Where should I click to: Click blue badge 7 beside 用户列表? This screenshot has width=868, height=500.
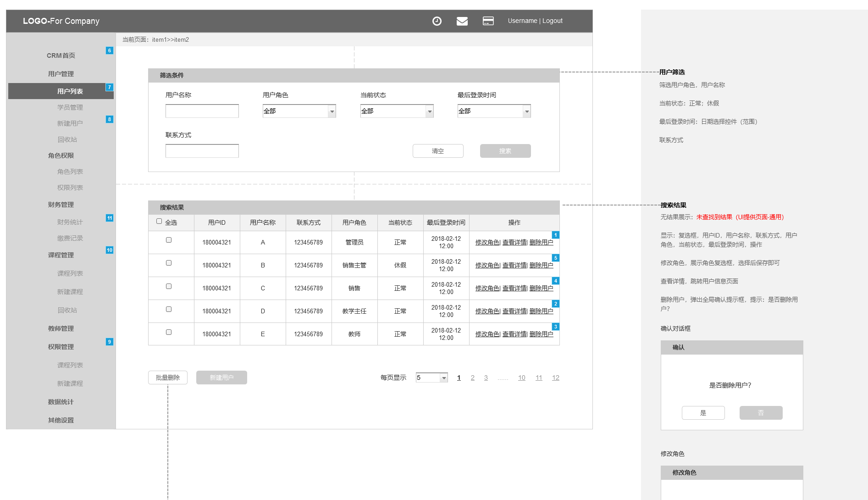109,87
